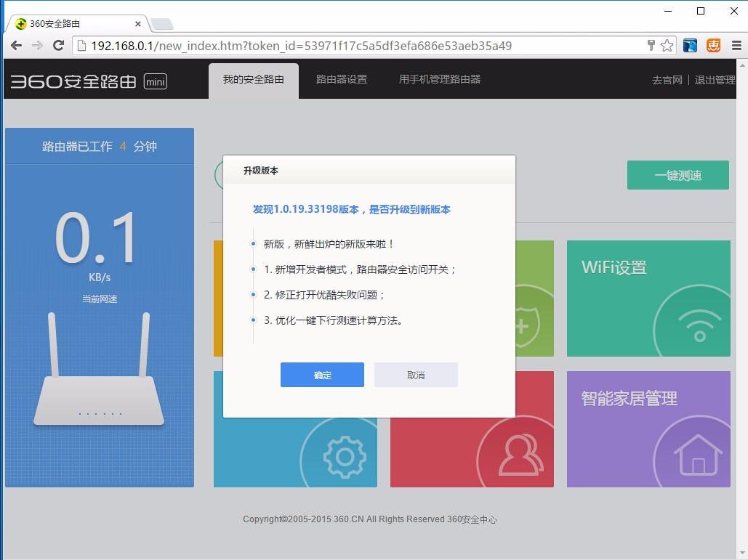
Task: Confirm the upgrade by clicking 确定
Action: (322, 375)
